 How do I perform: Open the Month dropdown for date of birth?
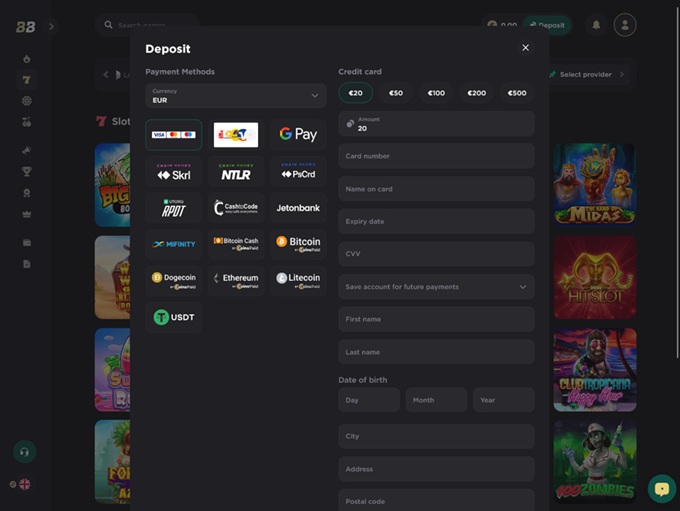(x=436, y=400)
